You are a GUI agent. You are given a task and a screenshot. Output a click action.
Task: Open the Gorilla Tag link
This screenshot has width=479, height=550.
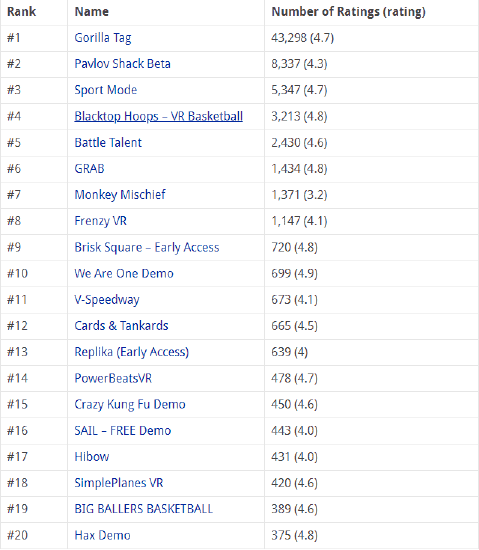pyautogui.click(x=103, y=38)
